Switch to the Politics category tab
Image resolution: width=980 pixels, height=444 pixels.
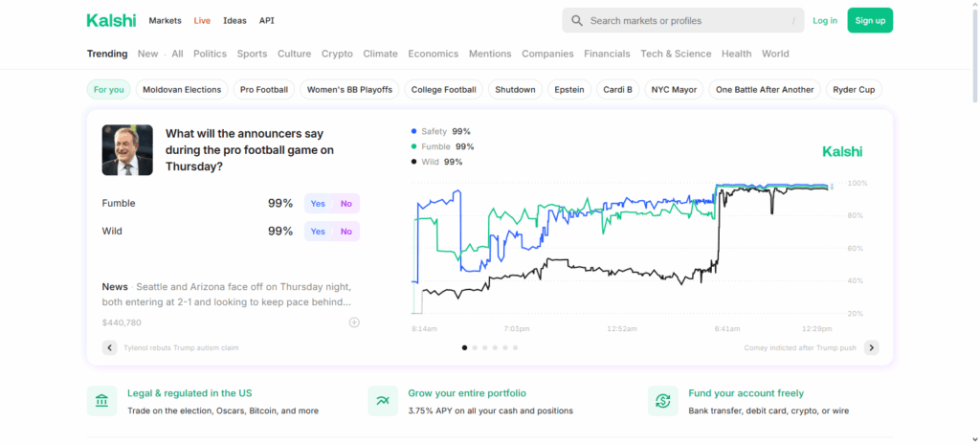coord(210,54)
